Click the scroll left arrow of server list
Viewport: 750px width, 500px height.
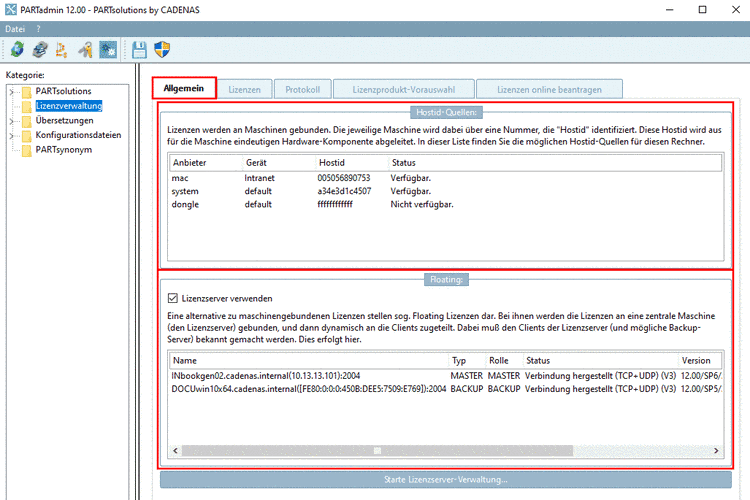(x=175, y=451)
